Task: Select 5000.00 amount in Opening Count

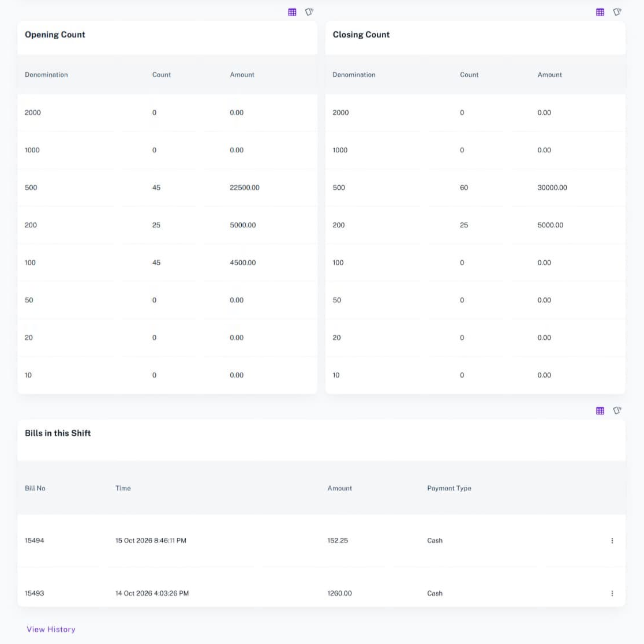Action: point(243,225)
